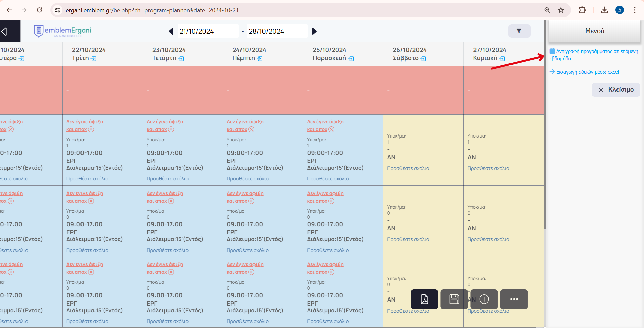Image resolution: width=644 pixels, height=328 pixels.
Task: Open the end date picker 28/10/2024
Action: point(277,31)
